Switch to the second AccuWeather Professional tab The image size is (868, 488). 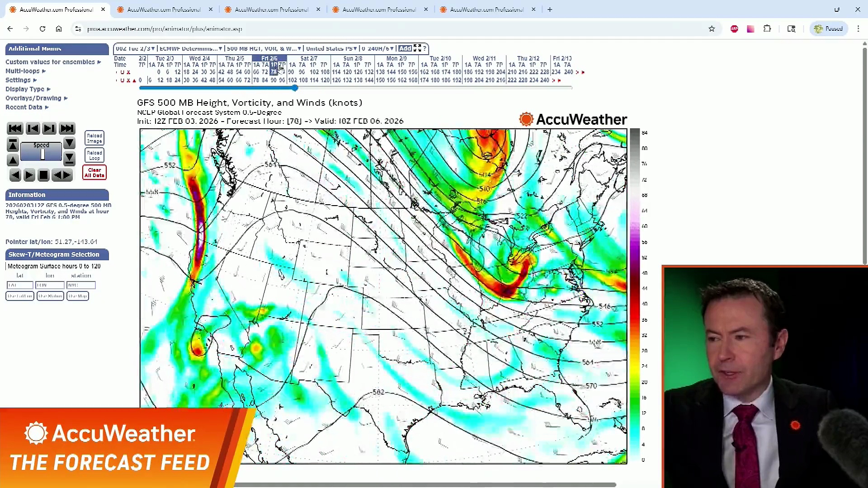click(164, 9)
